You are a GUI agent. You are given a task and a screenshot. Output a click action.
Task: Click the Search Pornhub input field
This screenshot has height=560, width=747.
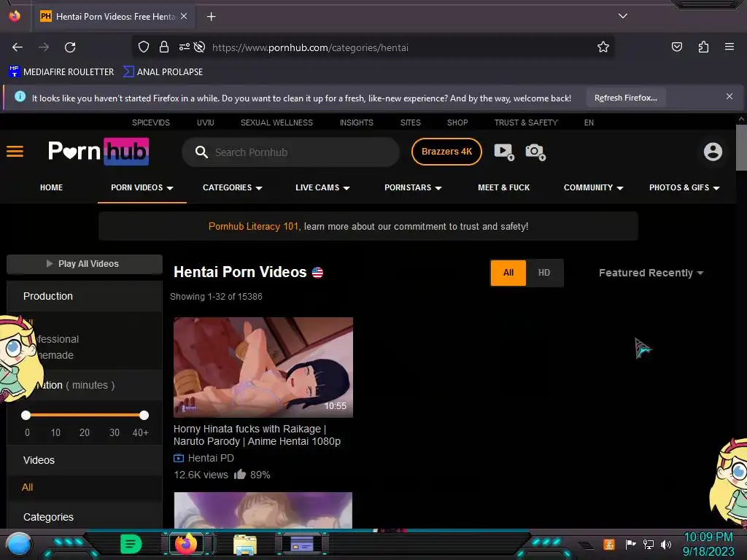click(x=290, y=152)
